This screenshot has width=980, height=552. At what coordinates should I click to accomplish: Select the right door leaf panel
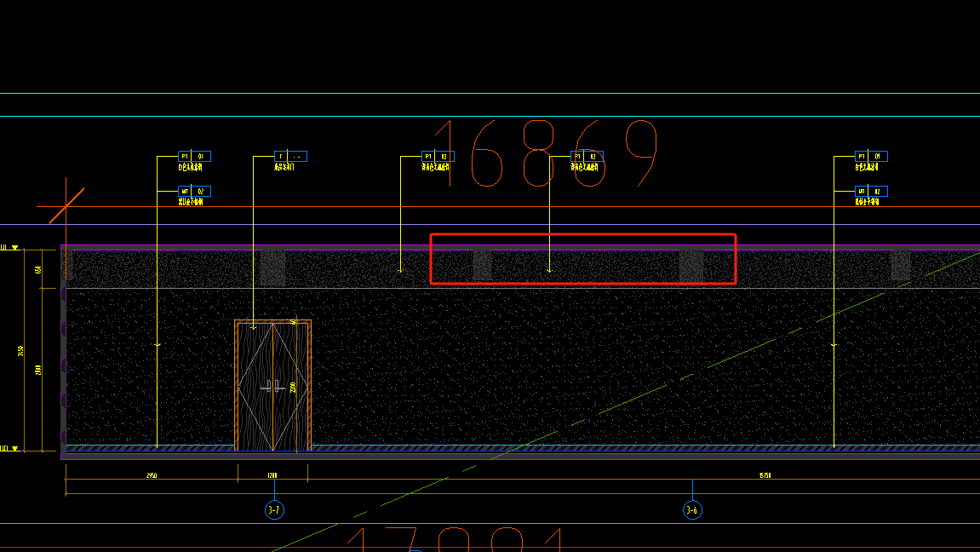tap(290, 387)
